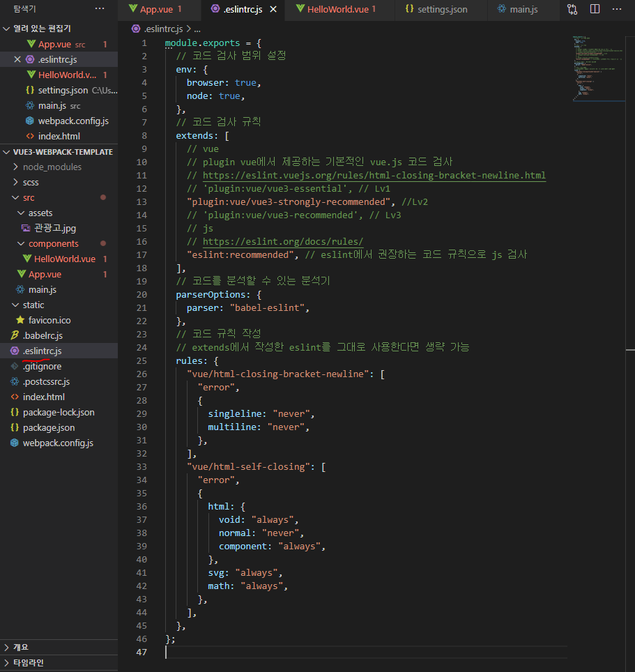The width and height of the screenshot is (635, 672).
Task: Open webpack.config.js in open editors list
Action: pyautogui.click(x=59, y=121)
